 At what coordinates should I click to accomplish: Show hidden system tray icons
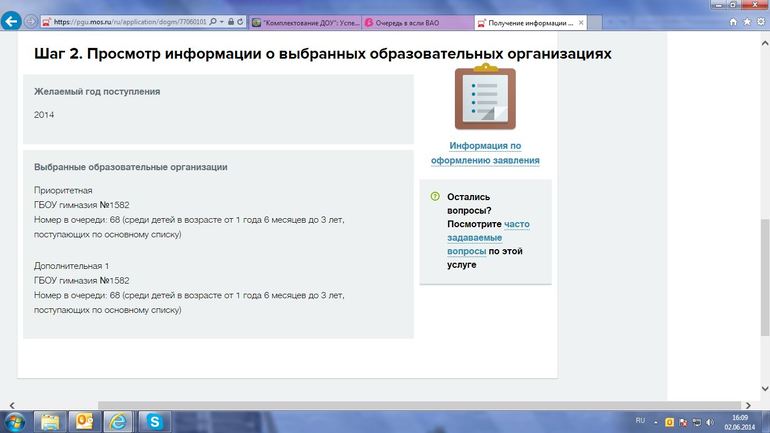pos(656,421)
